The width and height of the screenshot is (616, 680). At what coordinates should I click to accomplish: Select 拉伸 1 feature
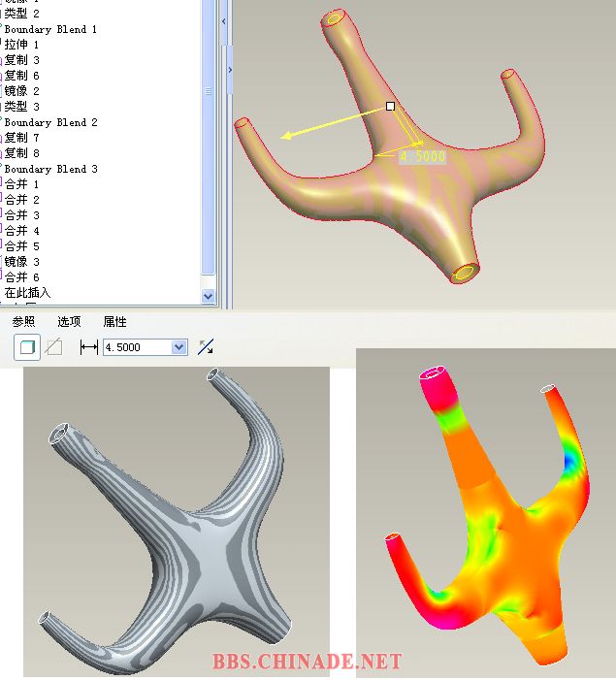coord(21,45)
